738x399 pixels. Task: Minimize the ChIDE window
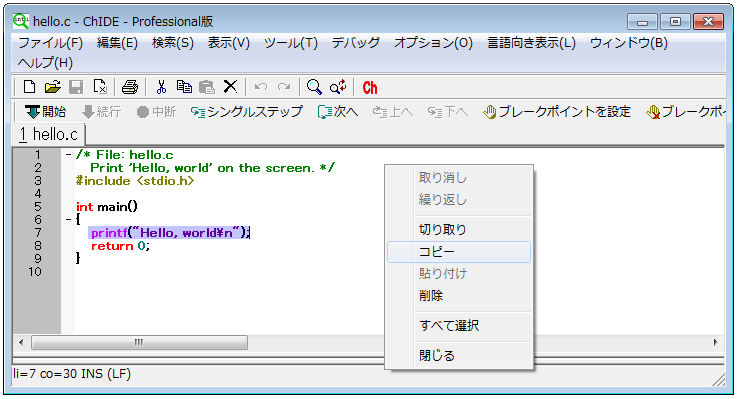click(642, 22)
